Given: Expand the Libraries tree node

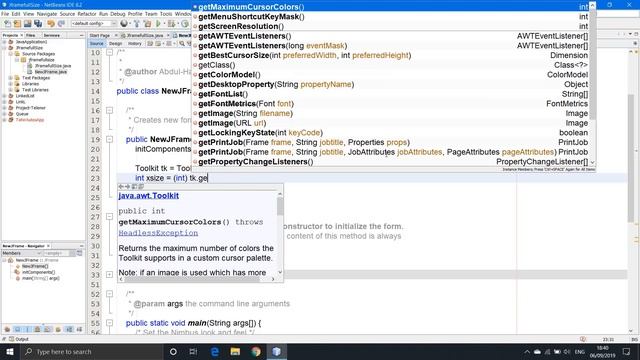Looking at the screenshot, I should pos(11,84).
